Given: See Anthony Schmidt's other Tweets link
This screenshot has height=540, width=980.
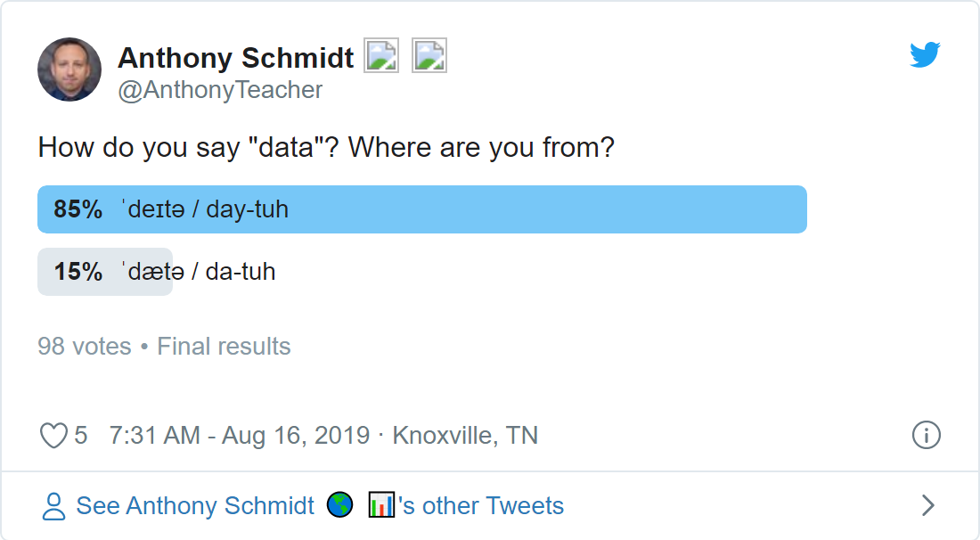Looking at the screenshot, I should click(x=320, y=505).
